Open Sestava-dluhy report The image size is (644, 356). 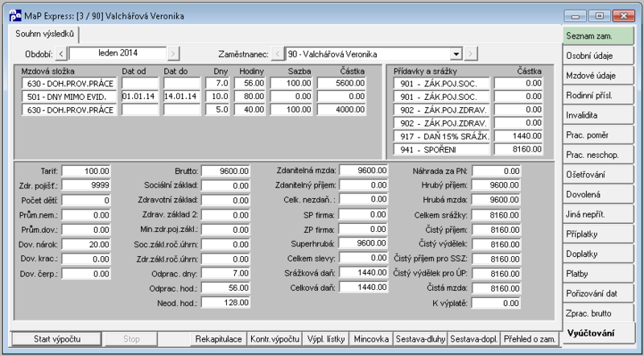420,339
